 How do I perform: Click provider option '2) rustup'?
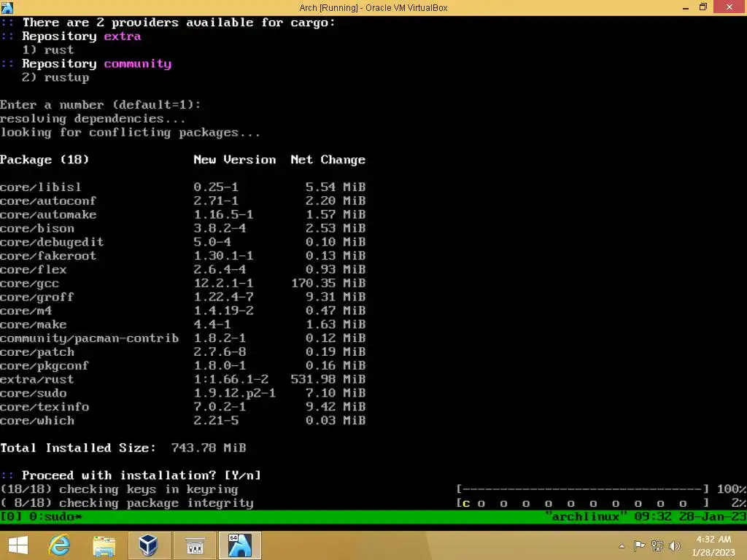(55, 77)
